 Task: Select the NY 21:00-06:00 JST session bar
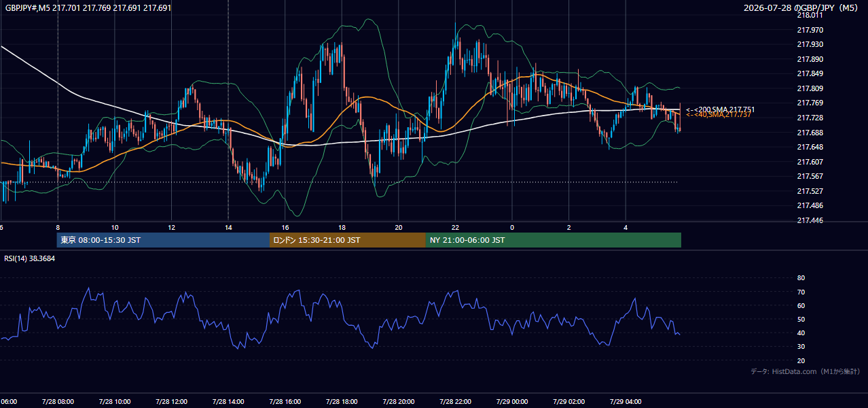pos(554,240)
